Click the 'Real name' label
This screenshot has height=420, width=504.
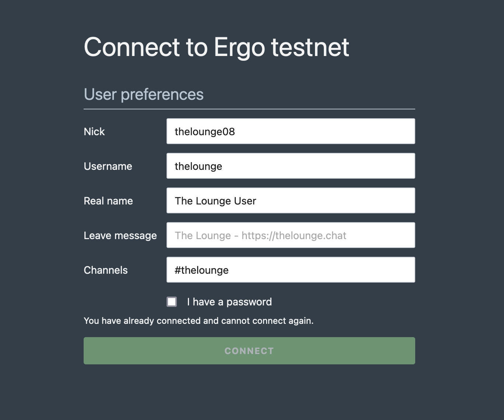click(x=108, y=201)
